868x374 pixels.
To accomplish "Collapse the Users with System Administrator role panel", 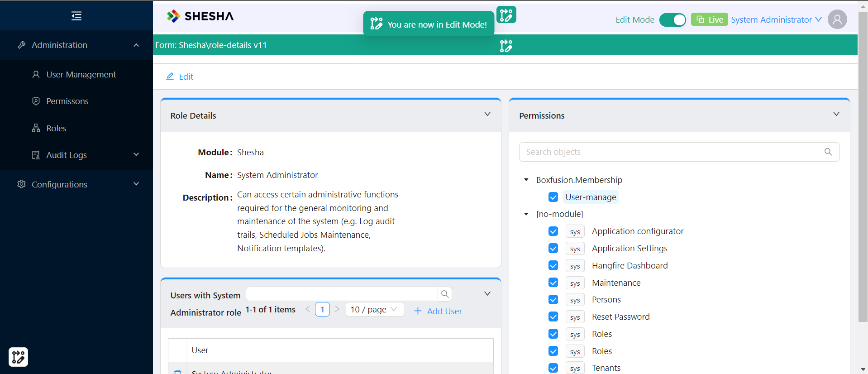I will (487, 294).
